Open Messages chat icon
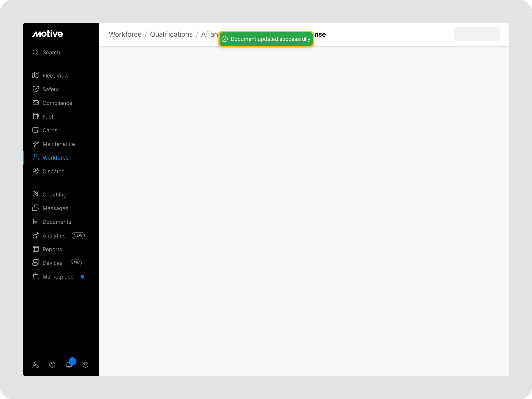 [x=36, y=208]
